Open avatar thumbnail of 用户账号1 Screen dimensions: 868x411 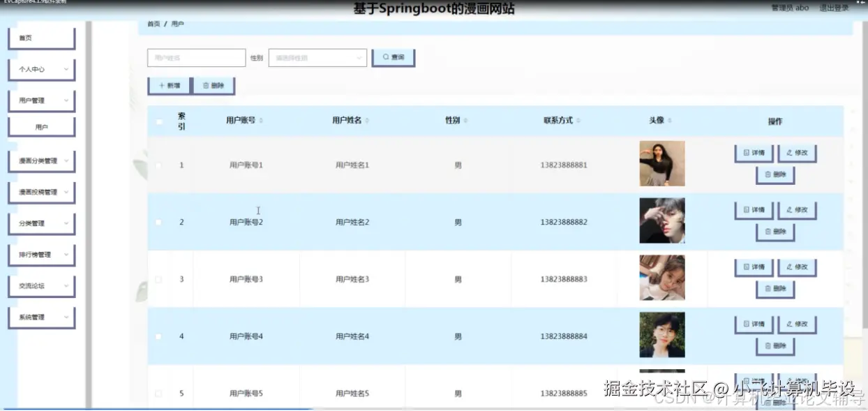point(662,163)
